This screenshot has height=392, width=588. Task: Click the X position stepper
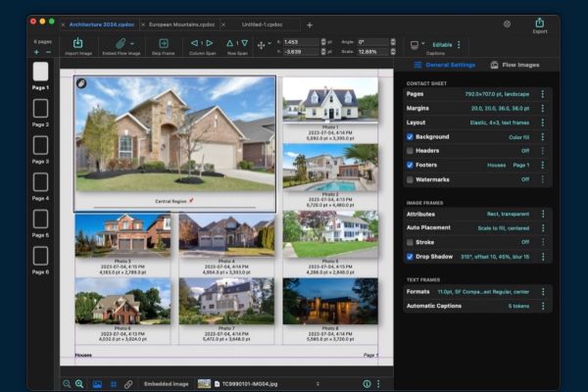coord(323,42)
